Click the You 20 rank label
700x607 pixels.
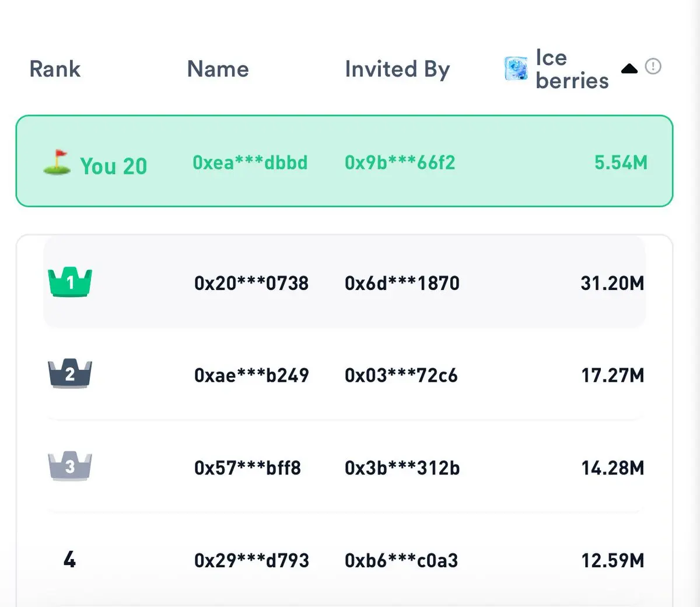[x=114, y=166]
